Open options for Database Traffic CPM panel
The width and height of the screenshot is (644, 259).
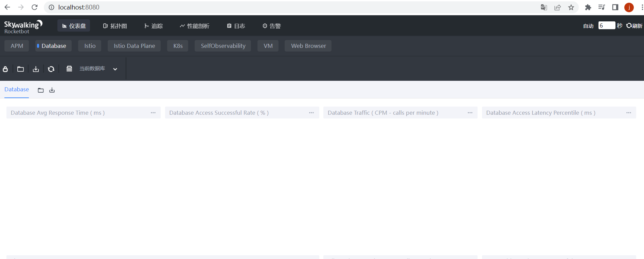coord(470,113)
